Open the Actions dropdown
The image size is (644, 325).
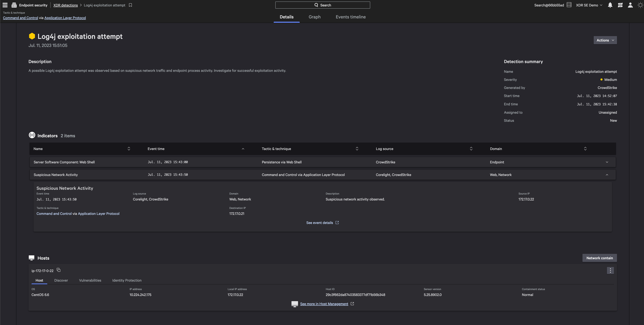click(605, 40)
